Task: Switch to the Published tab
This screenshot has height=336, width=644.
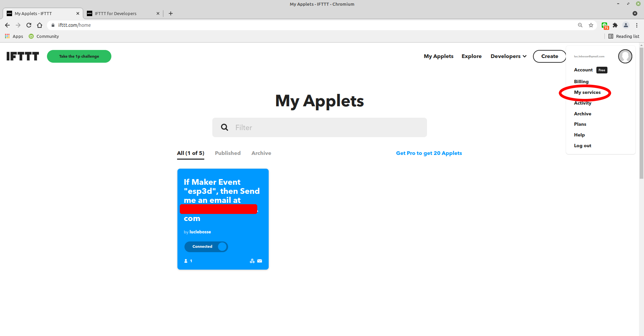Action: [228, 153]
